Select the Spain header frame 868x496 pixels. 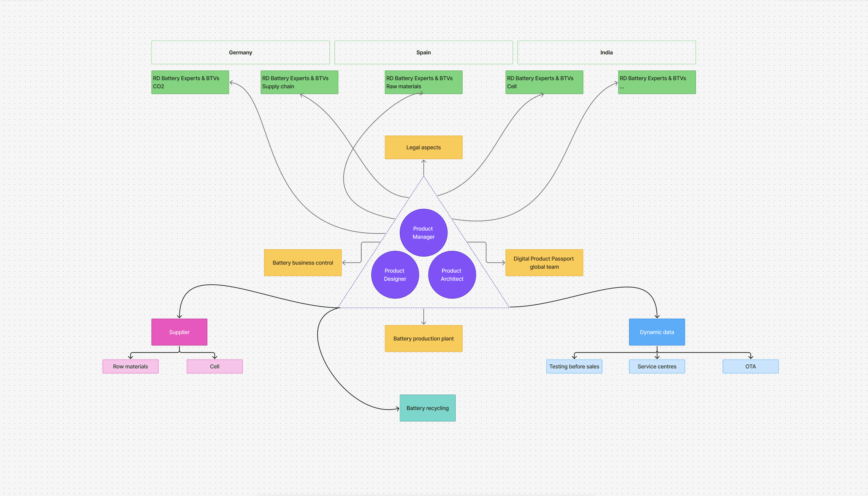[x=423, y=53]
